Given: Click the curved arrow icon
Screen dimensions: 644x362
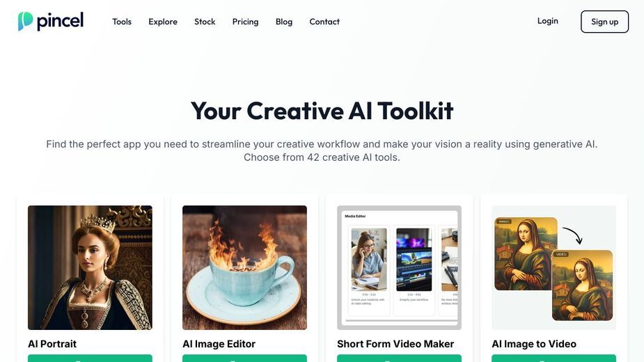Looking at the screenshot, I should [x=572, y=235].
